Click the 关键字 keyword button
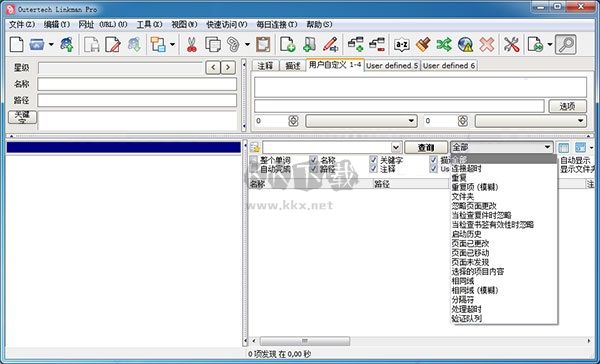The width and height of the screenshot is (600, 364). coord(22,117)
